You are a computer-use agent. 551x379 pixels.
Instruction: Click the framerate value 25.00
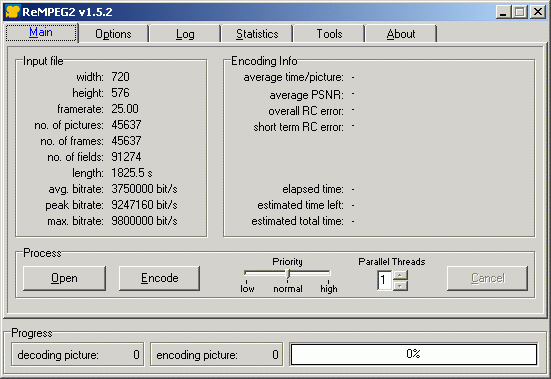[x=125, y=109]
